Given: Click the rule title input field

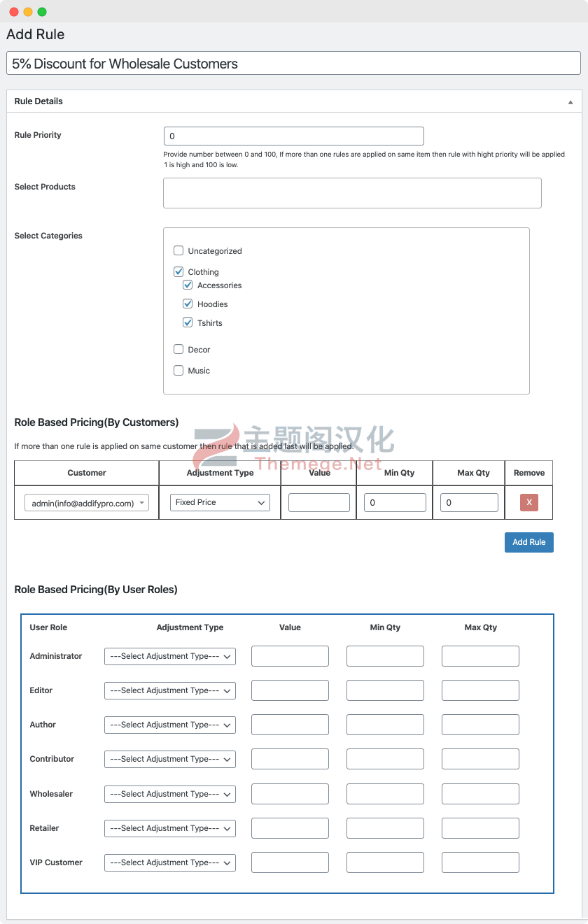Looking at the screenshot, I should [294, 64].
